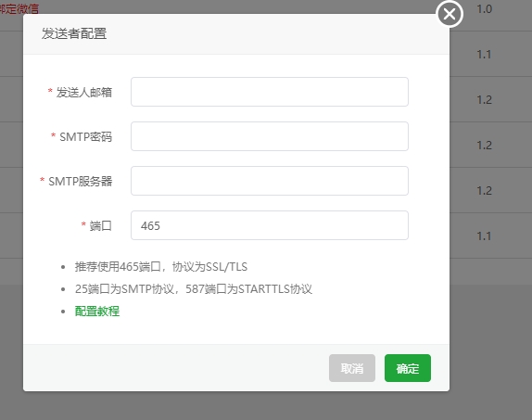532x420 pixels.
Task: Cancel using the grey 取消 button
Action: (x=352, y=368)
